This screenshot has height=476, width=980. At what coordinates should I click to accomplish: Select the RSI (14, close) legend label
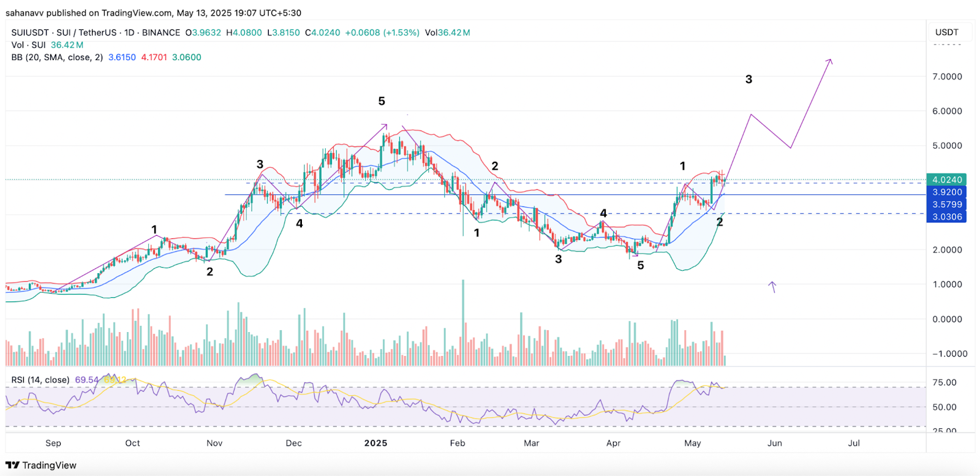click(40, 380)
